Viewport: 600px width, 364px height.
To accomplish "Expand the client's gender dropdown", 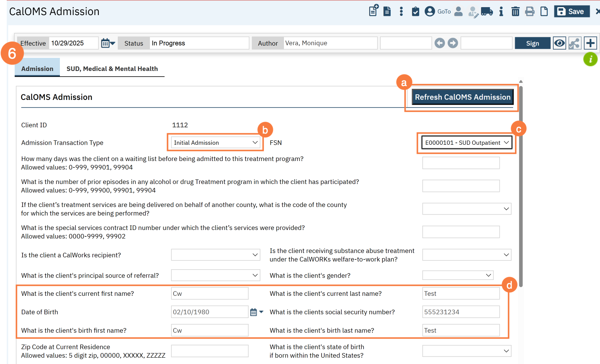I will (x=458, y=275).
